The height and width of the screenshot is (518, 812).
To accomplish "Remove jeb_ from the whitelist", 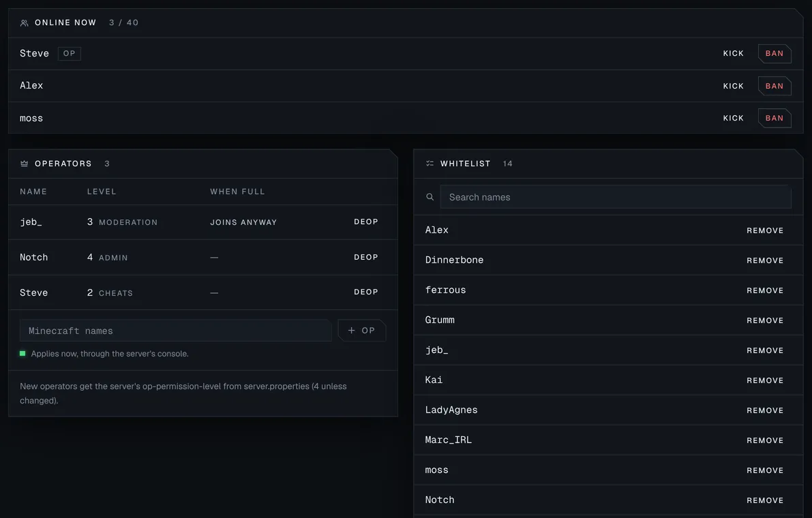I will coord(765,350).
